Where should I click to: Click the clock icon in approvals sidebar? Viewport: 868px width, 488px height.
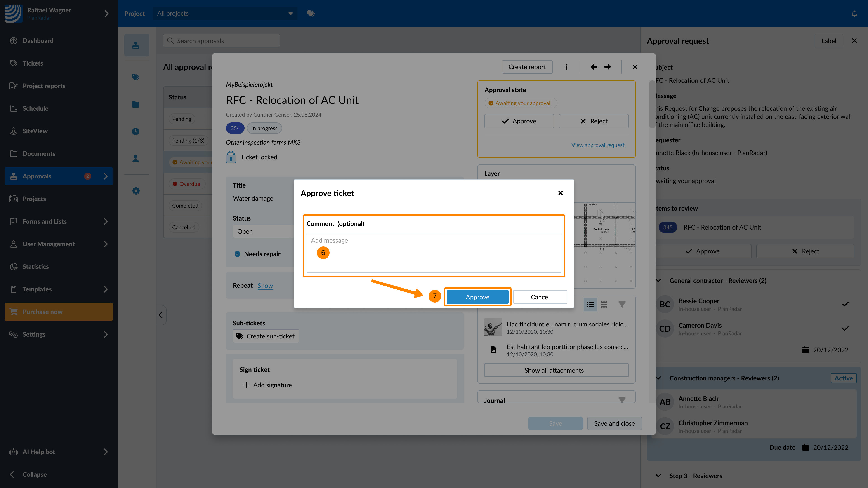click(x=136, y=131)
